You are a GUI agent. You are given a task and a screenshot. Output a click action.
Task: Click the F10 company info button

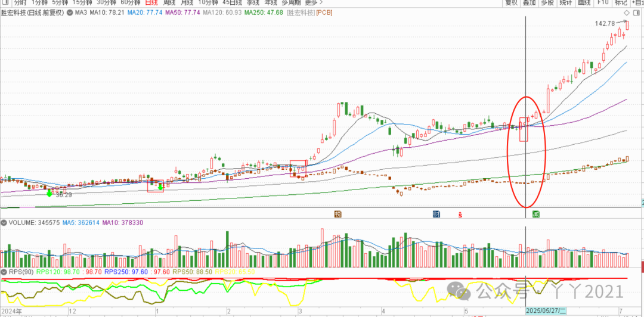click(603, 2)
